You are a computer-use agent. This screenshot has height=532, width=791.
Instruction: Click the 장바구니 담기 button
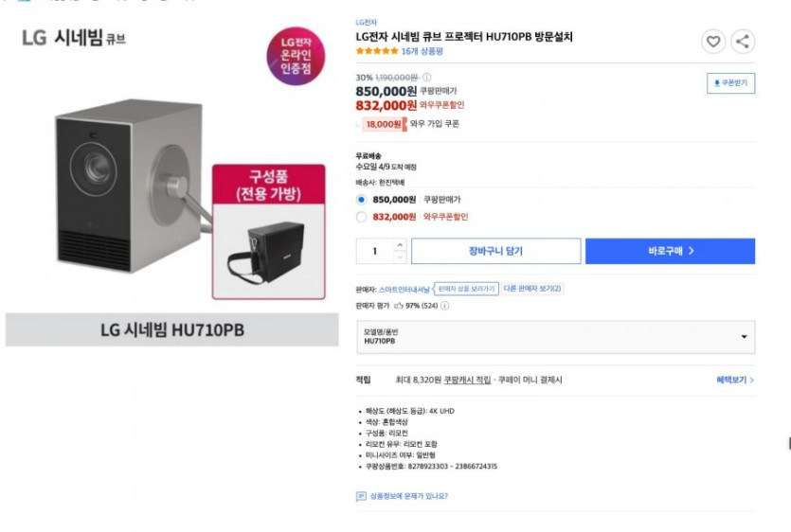point(495,251)
